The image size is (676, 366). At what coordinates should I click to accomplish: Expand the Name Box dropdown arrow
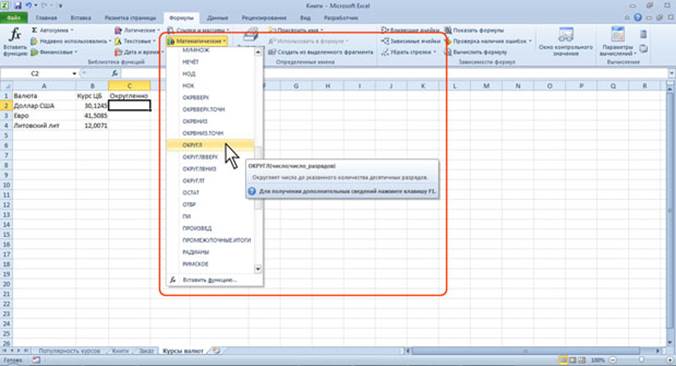74,74
